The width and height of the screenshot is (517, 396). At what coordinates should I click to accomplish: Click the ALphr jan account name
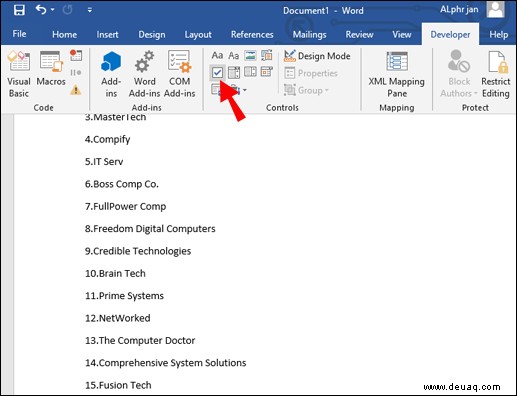(459, 10)
